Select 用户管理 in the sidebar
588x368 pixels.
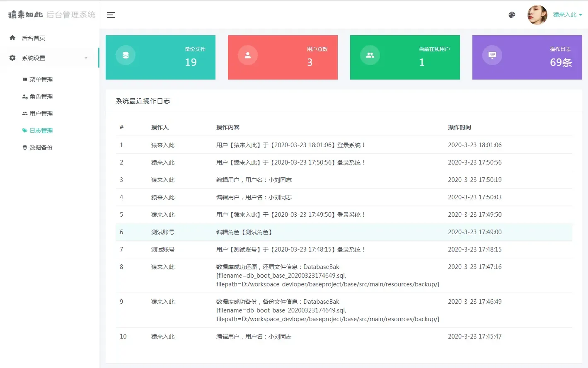(x=42, y=113)
